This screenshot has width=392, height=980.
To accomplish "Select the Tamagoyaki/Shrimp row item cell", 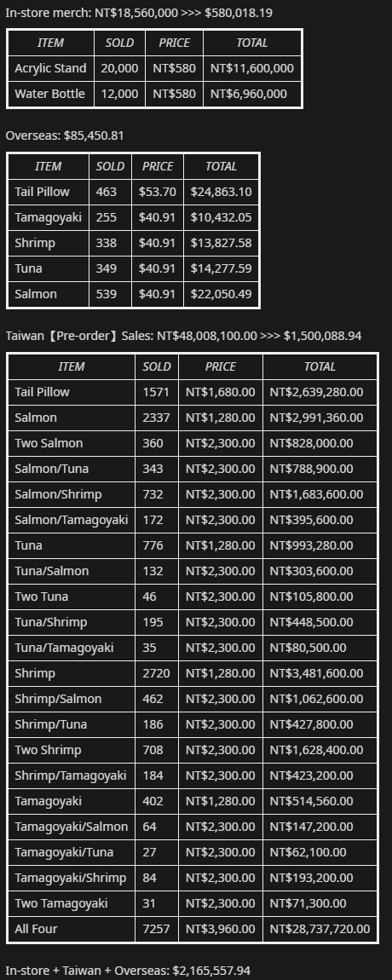I will coord(72,878).
